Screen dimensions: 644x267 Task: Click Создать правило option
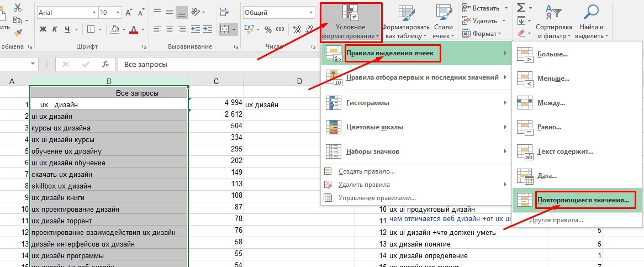[x=367, y=171]
